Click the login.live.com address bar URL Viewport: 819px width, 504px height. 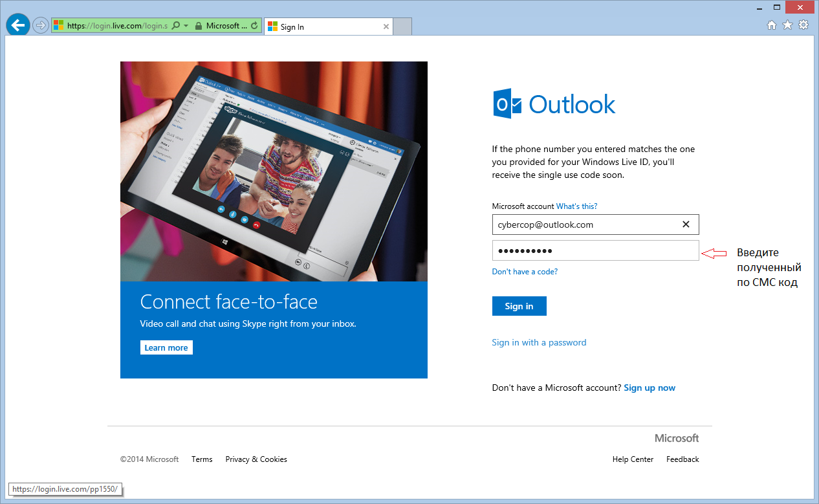click(x=117, y=26)
